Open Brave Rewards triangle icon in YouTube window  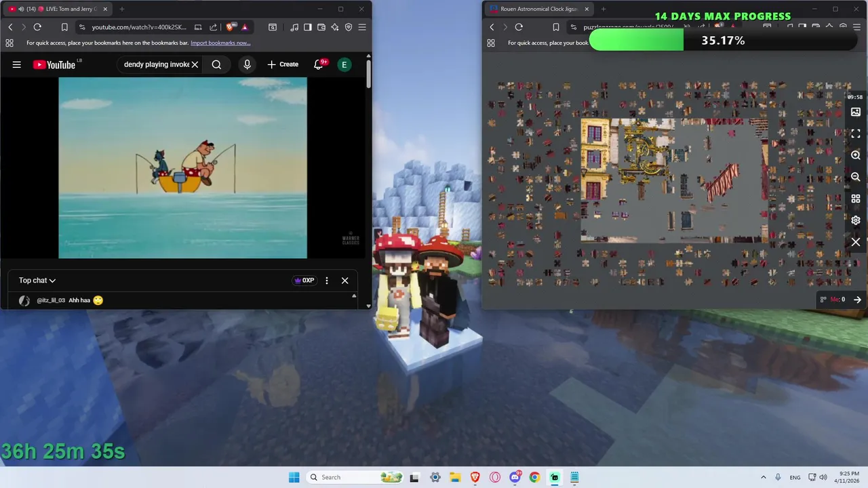pyautogui.click(x=245, y=27)
